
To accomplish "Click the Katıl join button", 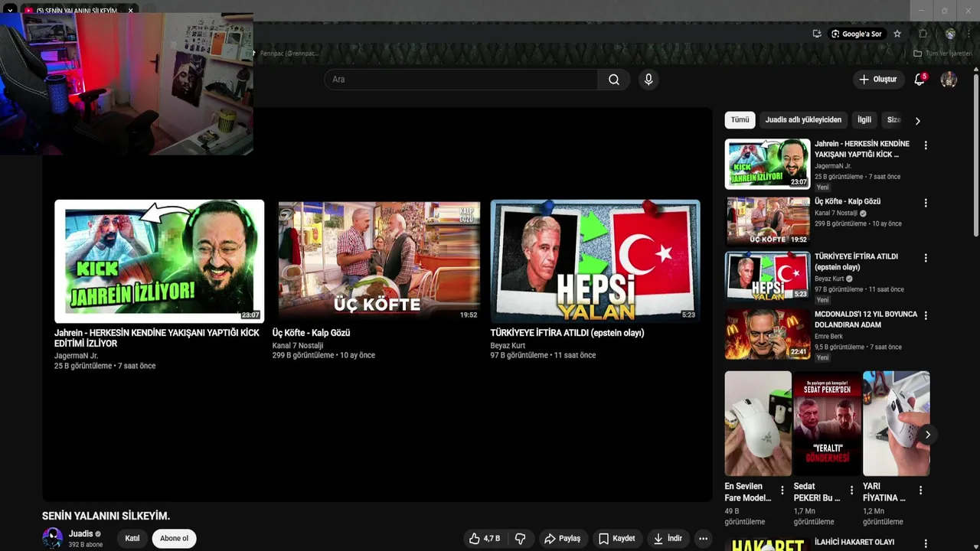I will pos(132,539).
